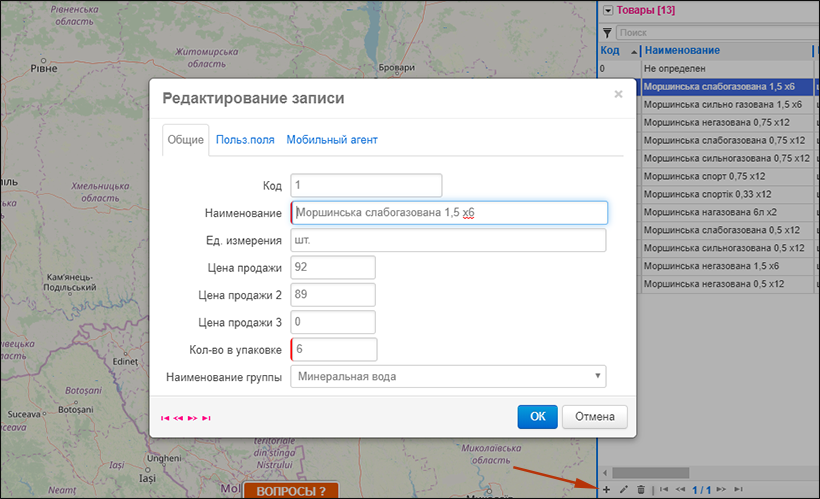Go to first page in Товары pager

[x=664, y=490]
